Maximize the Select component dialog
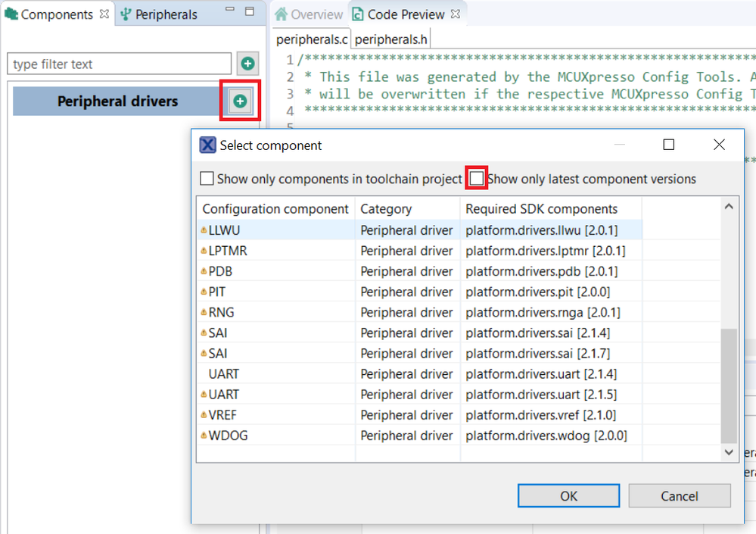This screenshot has width=756, height=534. [668, 144]
